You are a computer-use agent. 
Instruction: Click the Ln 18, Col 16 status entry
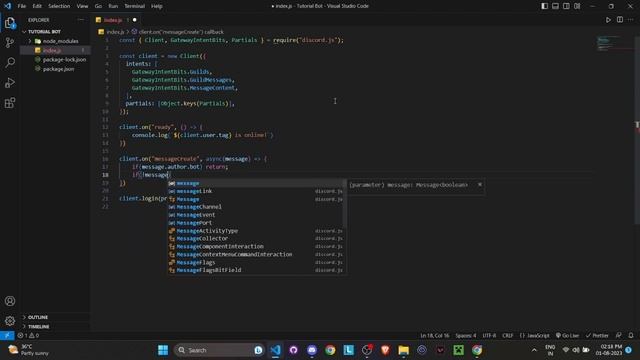pos(435,336)
